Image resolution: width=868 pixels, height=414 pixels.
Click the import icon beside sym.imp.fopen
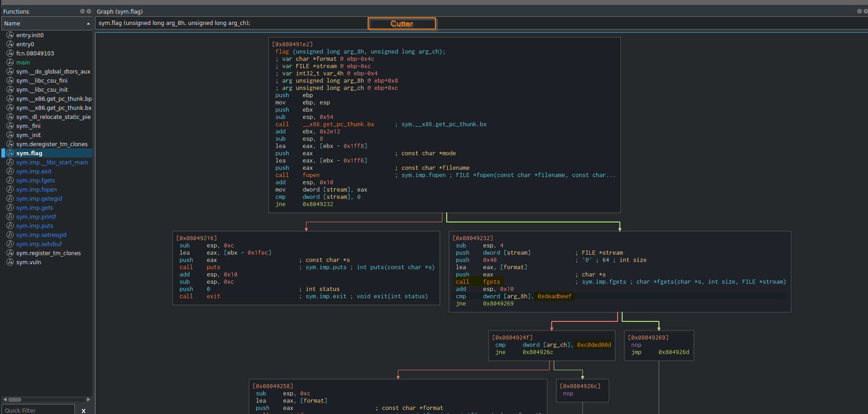click(x=10, y=189)
